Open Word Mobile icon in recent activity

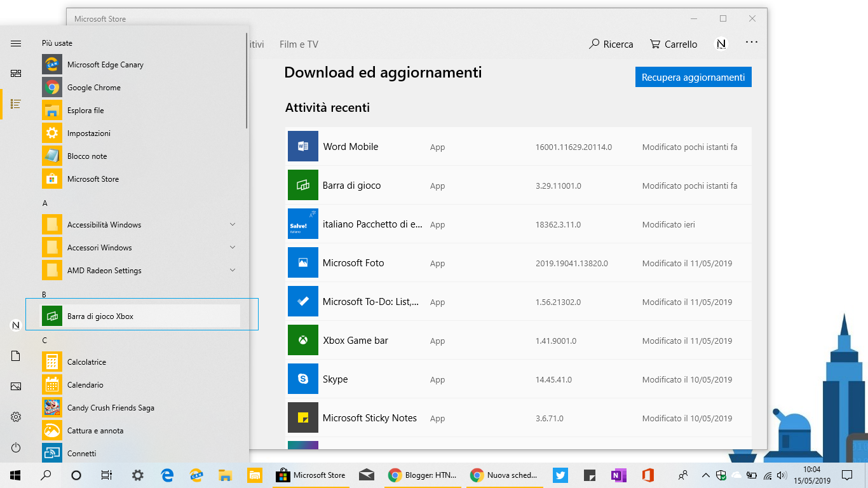coord(303,147)
